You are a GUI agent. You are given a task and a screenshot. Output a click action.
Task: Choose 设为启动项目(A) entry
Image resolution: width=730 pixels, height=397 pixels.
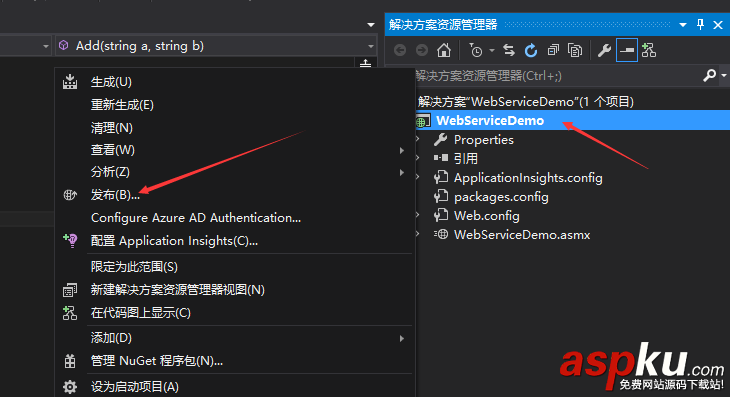[235, 387]
